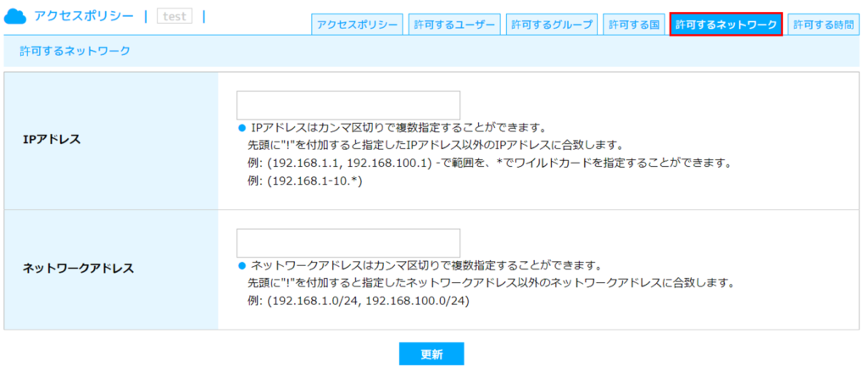Viewport: 868px width, 372px height.
Task: Open the アクセスポリシー tab
Action: tap(357, 25)
